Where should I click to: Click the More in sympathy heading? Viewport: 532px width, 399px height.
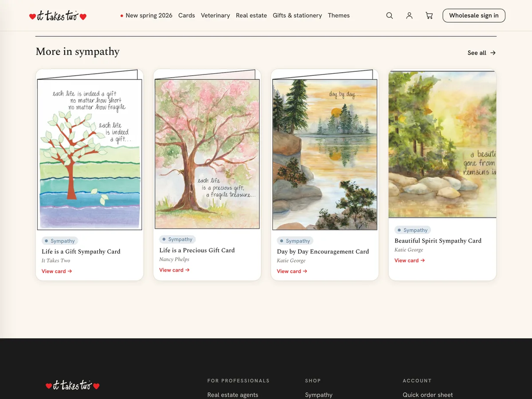78,52
